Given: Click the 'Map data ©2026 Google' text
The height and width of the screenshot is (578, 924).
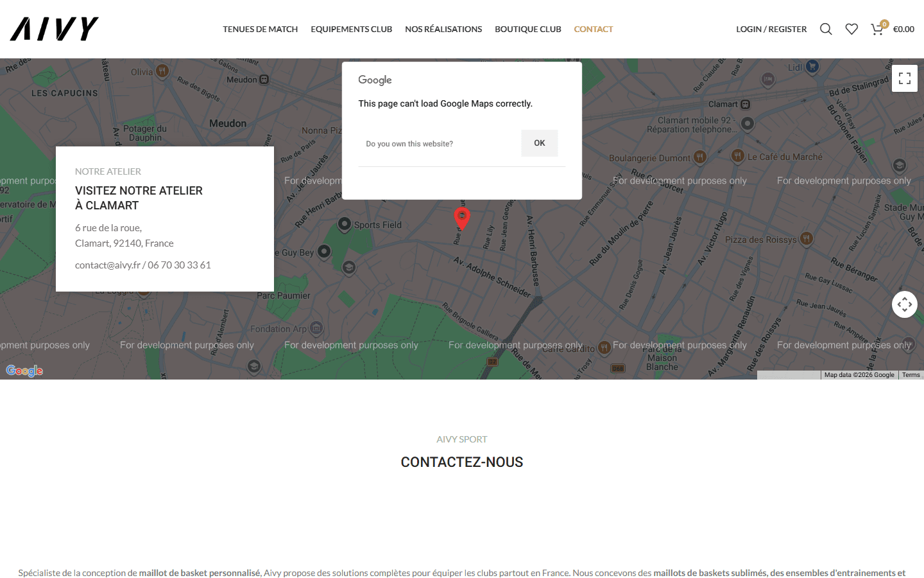Looking at the screenshot, I should (x=859, y=375).
